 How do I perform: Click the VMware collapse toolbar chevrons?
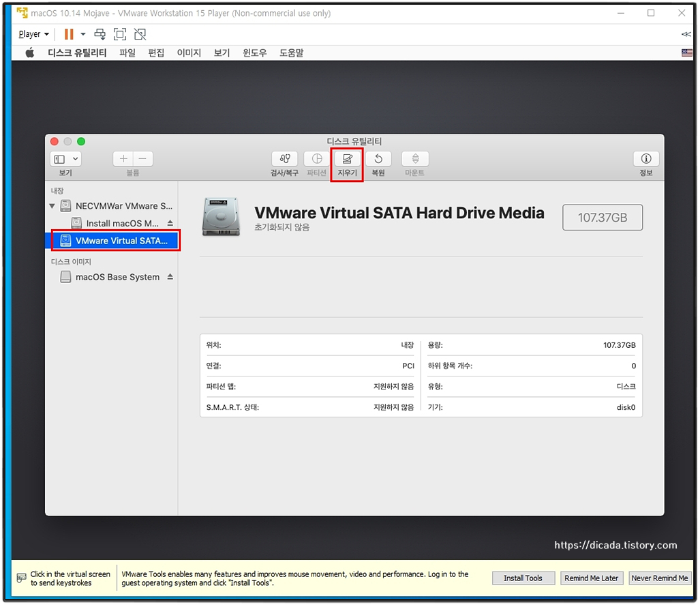(x=686, y=34)
